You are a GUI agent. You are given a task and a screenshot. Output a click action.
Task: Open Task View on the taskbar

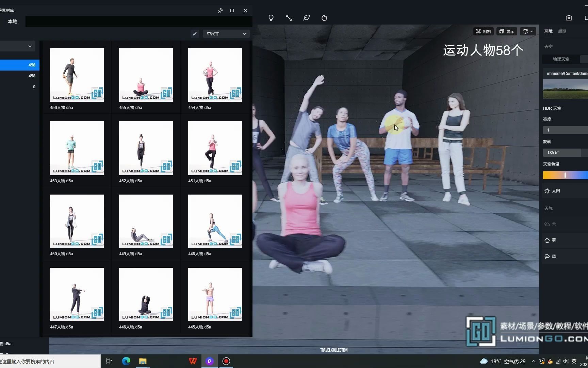point(109,361)
